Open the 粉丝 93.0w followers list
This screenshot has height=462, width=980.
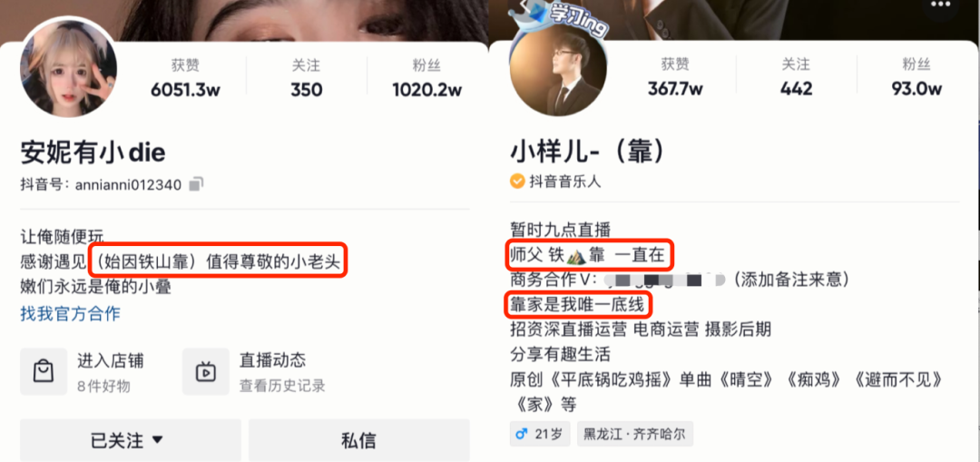point(916,79)
